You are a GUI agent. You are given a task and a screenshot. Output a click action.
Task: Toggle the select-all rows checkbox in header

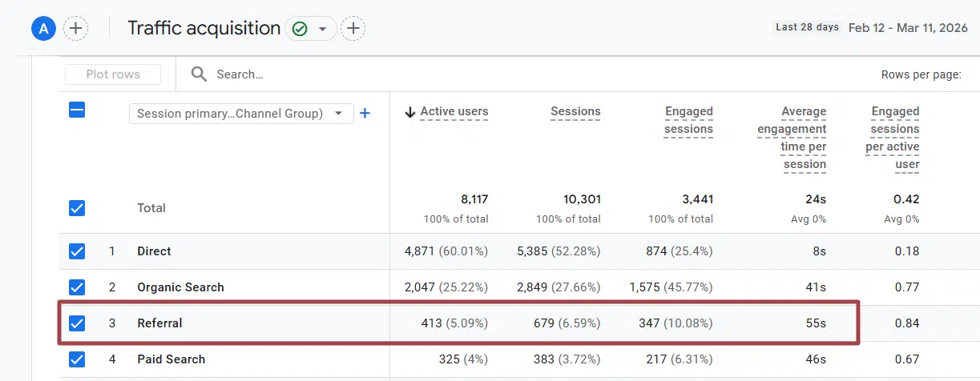[77, 111]
